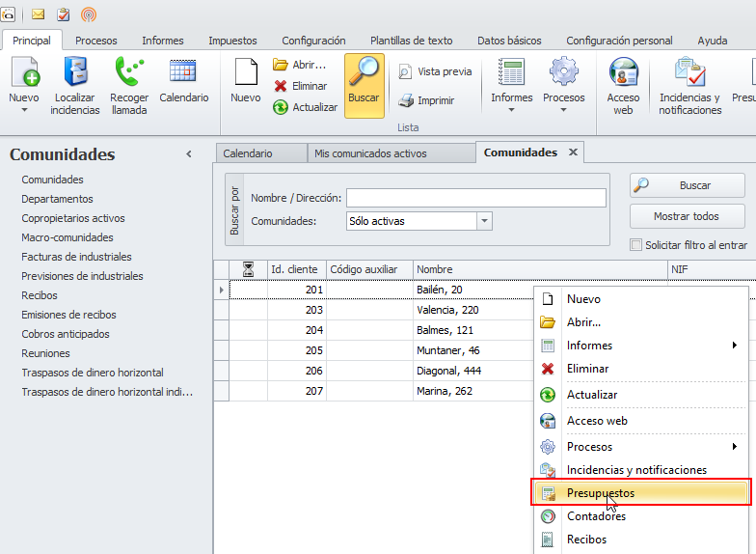Collapse the Comunidades side panel

[189, 154]
